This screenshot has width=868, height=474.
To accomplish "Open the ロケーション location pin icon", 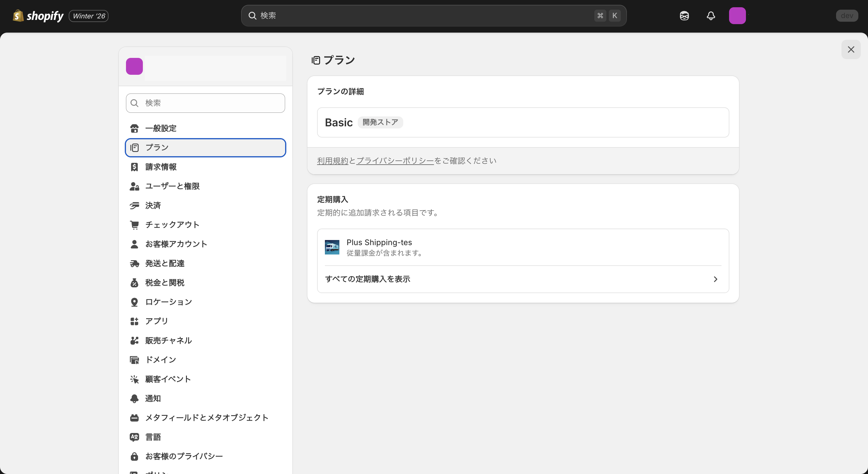I will tap(134, 302).
